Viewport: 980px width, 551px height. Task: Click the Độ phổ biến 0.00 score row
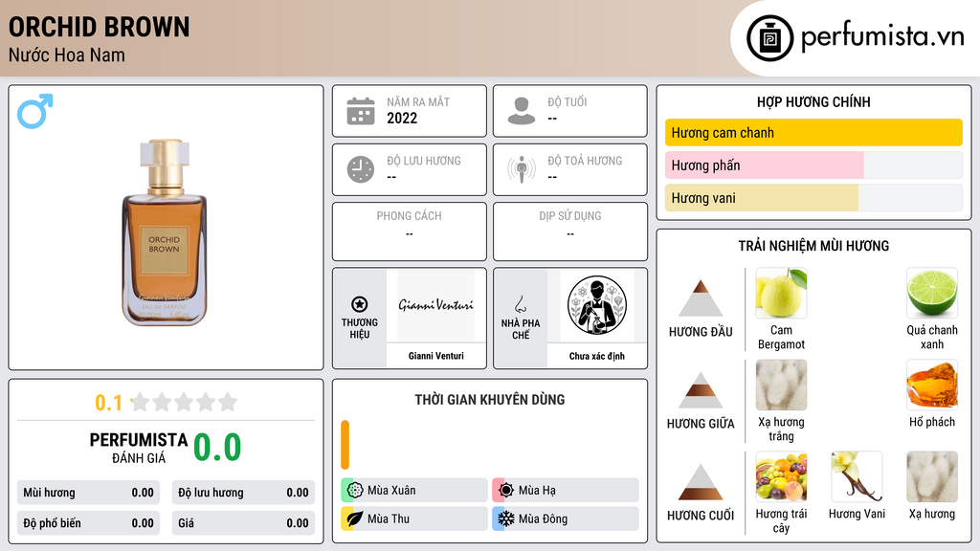[x=88, y=523]
